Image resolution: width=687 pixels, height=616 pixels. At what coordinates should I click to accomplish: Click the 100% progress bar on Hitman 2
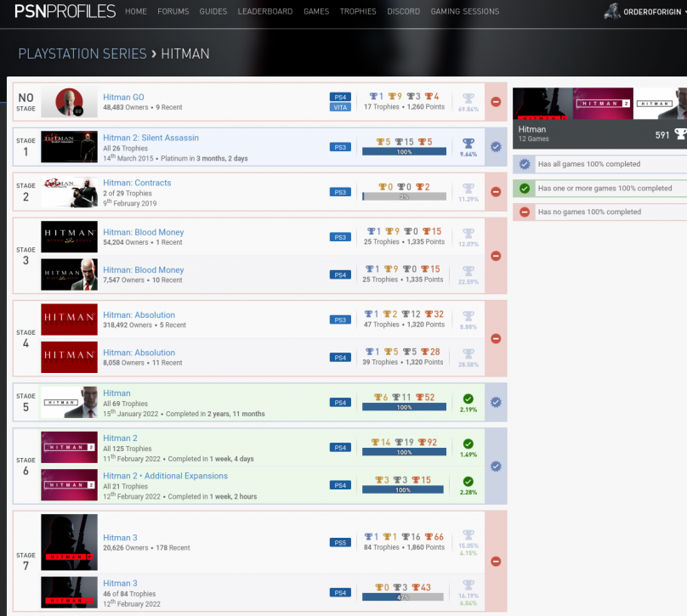click(406, 453)
